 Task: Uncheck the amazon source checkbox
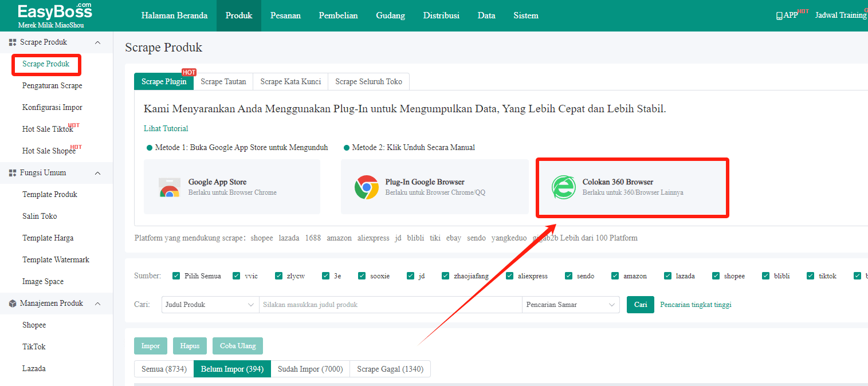click(x=615, y=276)
